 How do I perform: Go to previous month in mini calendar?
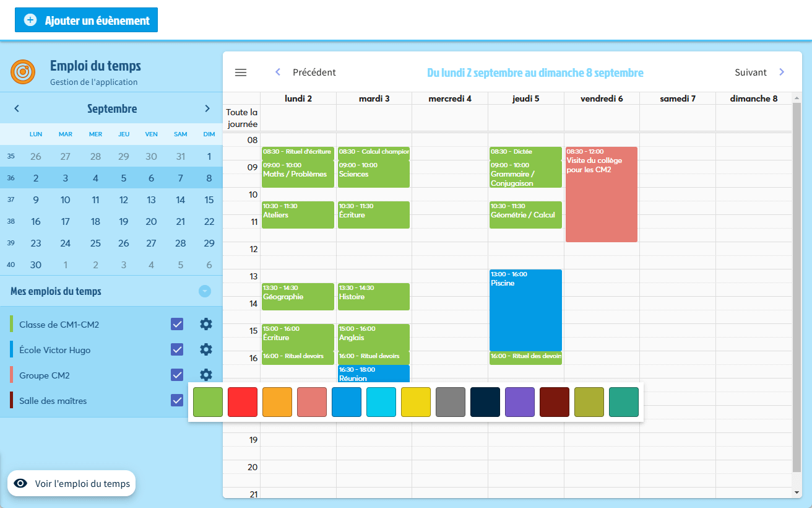pos(17,108)
